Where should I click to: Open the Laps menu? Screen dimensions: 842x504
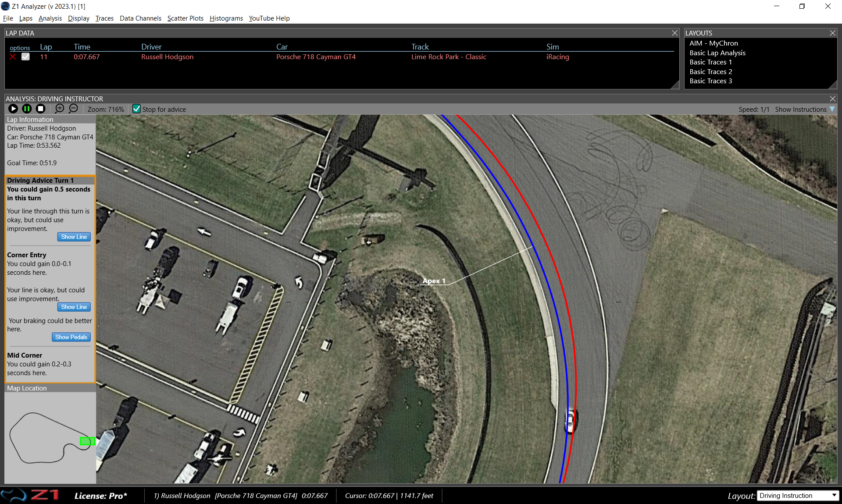click(26, 18)
